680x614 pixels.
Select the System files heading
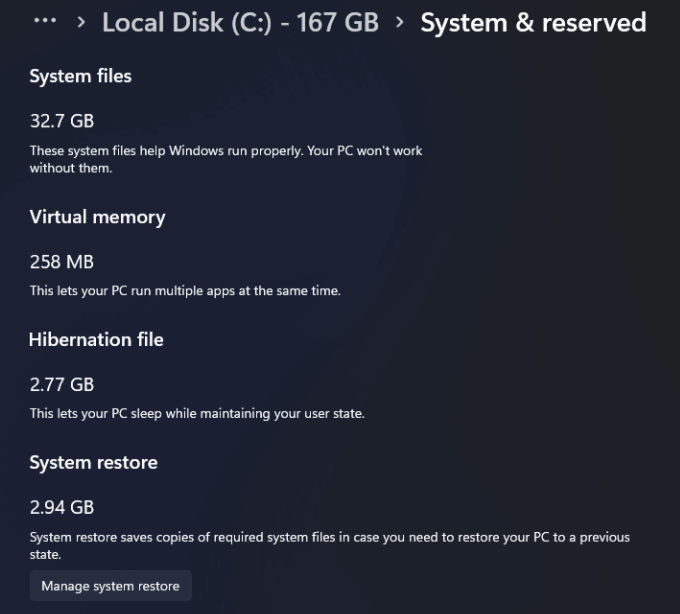(x=80, y=76)
